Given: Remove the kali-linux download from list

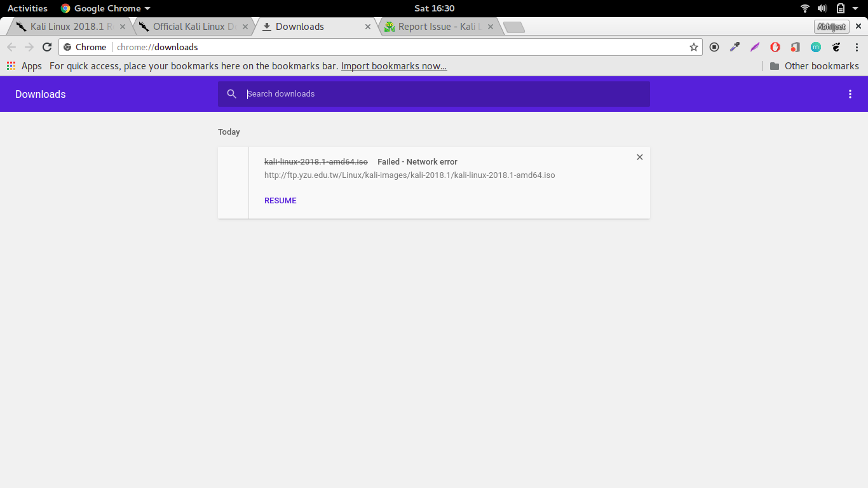Looking at the screenshot, I should click(x=640, y=157).
